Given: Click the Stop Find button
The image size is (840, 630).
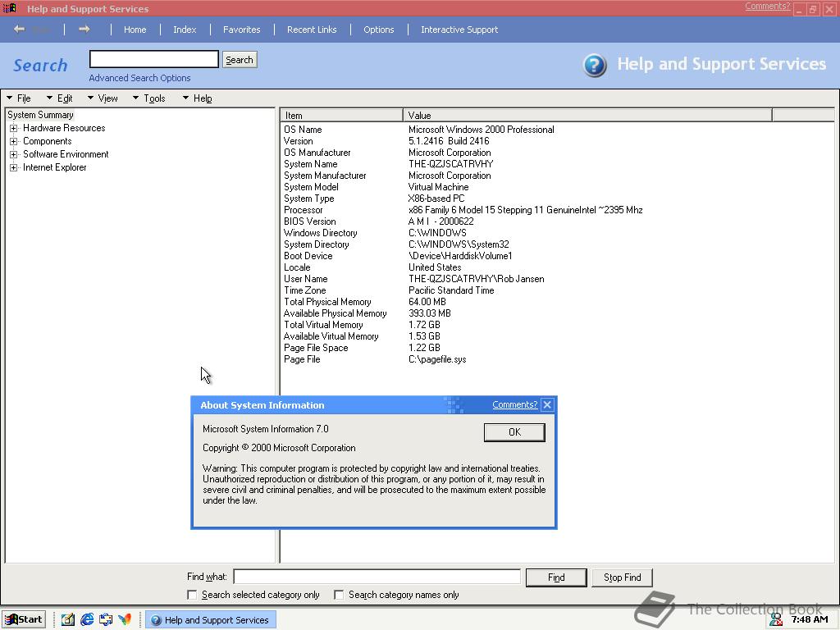Looking at the screenshot, I should point(622,577).
